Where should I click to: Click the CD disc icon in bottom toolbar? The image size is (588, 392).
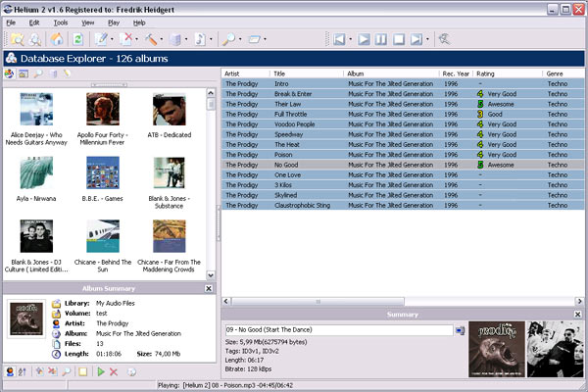(x=131, y=371)
